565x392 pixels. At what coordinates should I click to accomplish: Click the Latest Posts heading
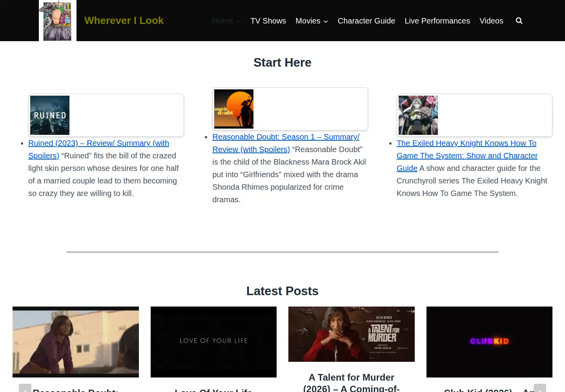[282, 291]
